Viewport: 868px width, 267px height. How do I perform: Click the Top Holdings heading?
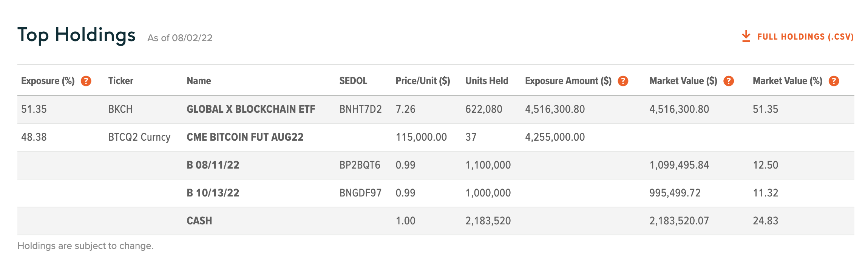tap(76, 35)
